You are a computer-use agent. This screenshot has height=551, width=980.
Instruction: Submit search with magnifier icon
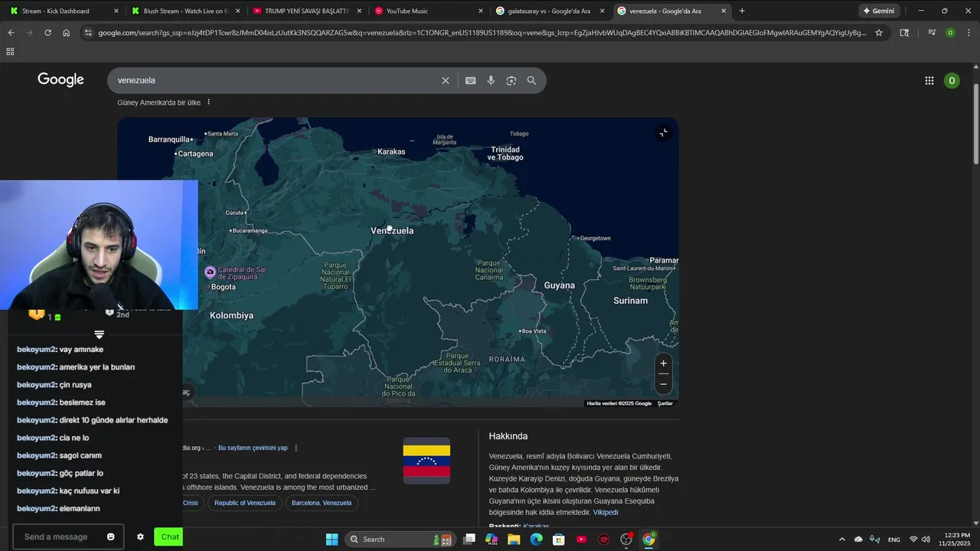tap(531, 80)
